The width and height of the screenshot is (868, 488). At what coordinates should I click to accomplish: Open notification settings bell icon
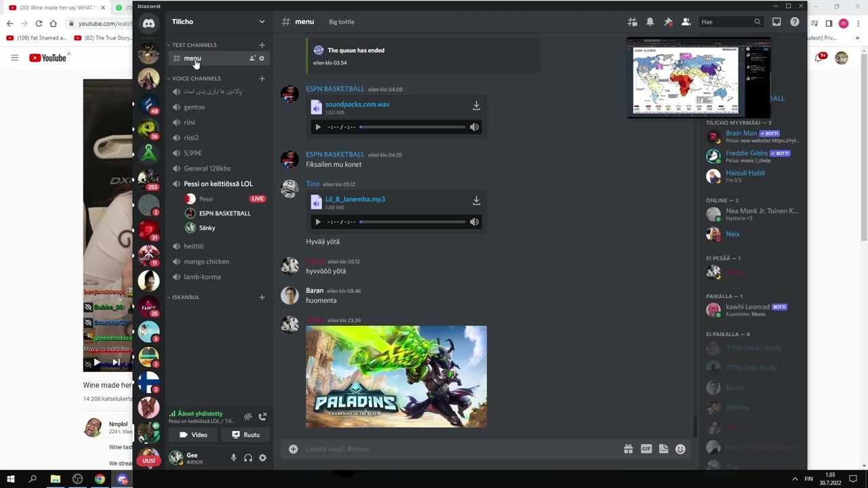[650, 22]
